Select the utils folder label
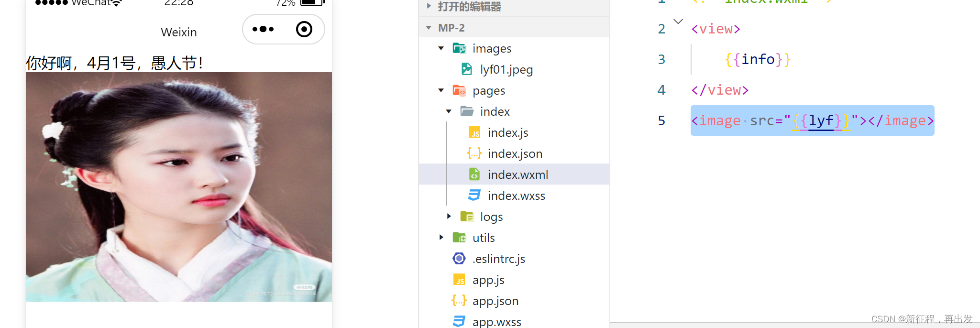The height and width of the screenshot is (328, 980). click(x=484, y=238)
